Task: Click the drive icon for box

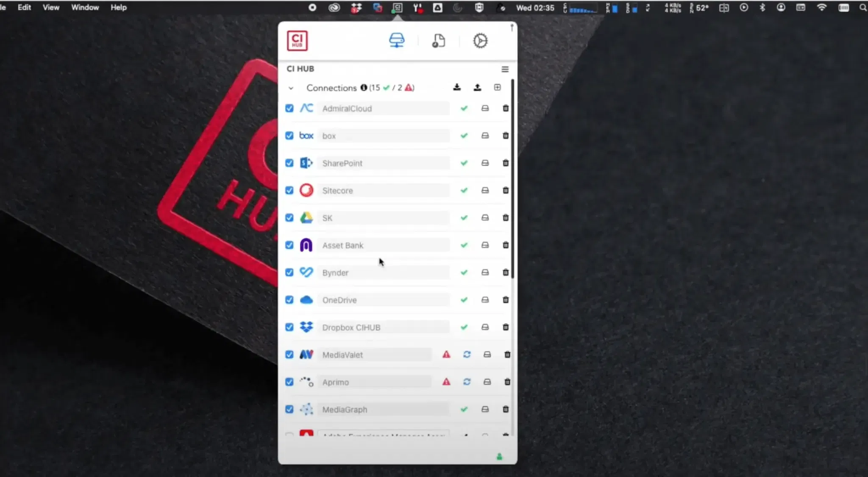Action: [485, 136]
